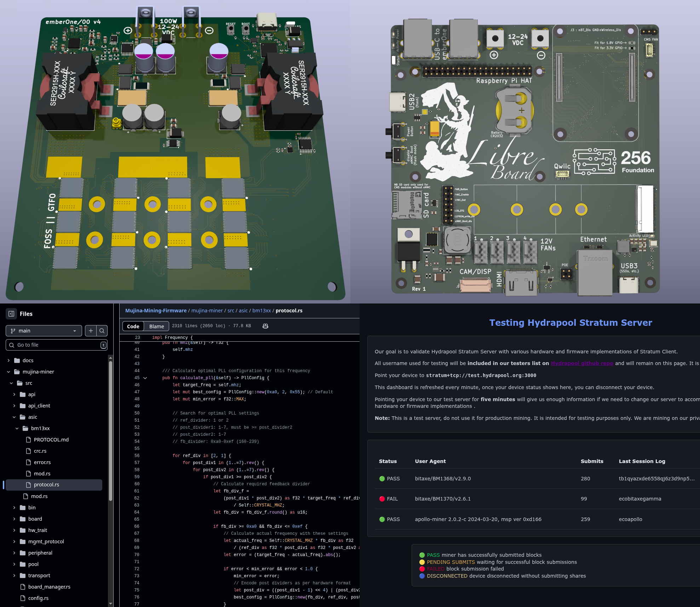Open the hw_trait folder

[38, 530]
